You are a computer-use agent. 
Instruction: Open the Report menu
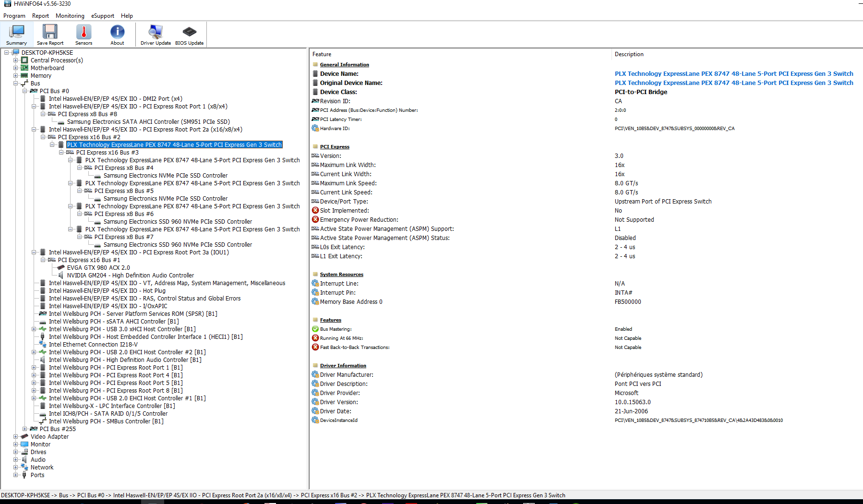(x=40, y=16)
